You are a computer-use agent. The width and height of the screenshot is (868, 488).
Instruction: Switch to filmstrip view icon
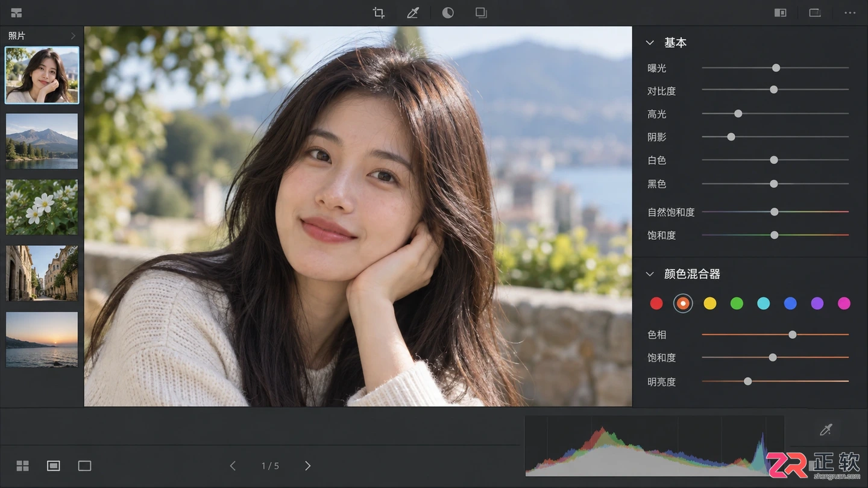pyautogui.click(x=54, y=466)
